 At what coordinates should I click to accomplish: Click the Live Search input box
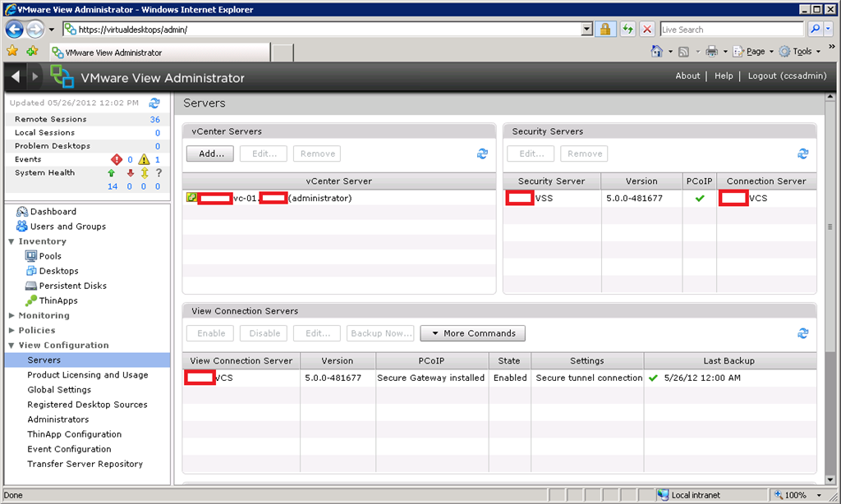(732, 30)
